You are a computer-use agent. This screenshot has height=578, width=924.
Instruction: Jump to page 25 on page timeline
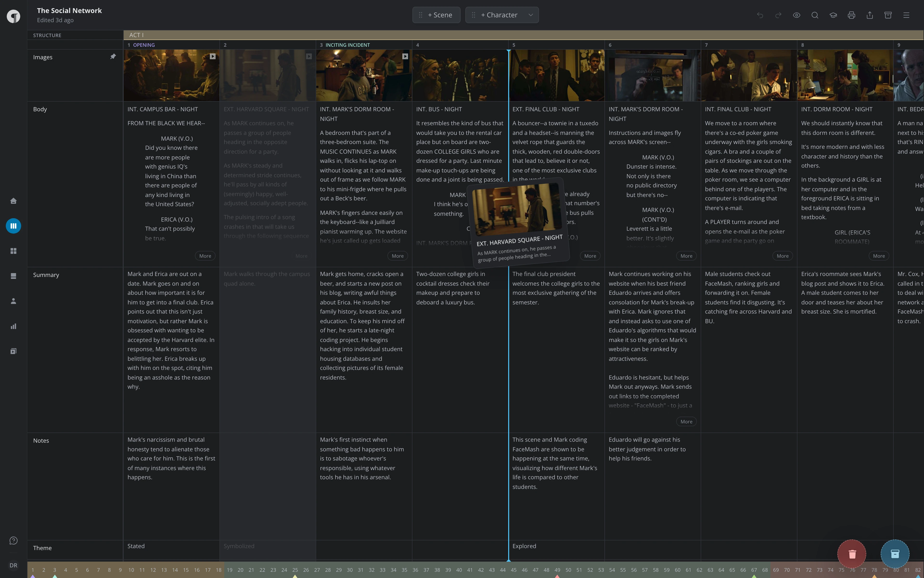click(295, 570)
